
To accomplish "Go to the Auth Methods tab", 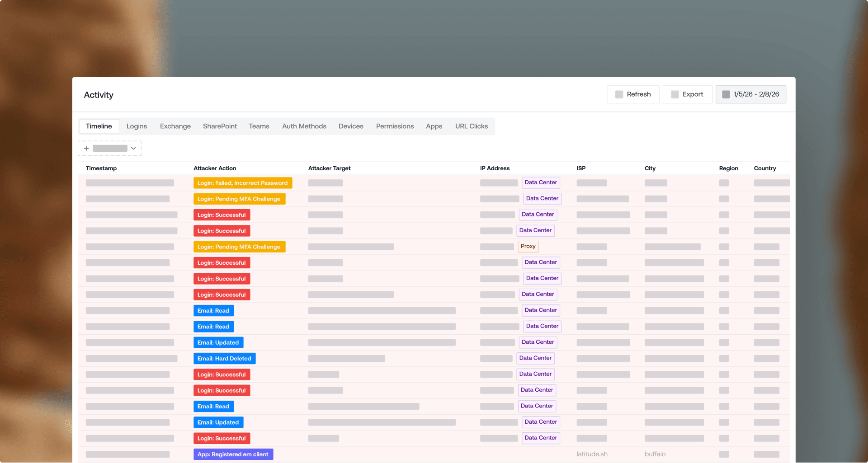I will click(x=304, y=126).
